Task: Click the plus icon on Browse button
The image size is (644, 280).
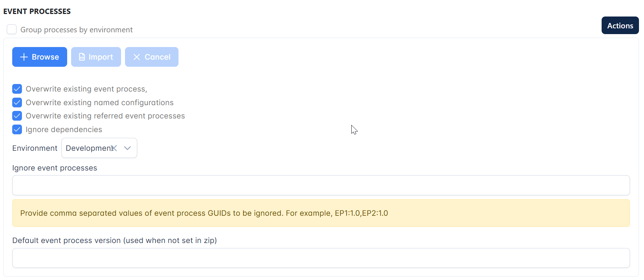Action: pyautogui.click(x=24, y=57)
